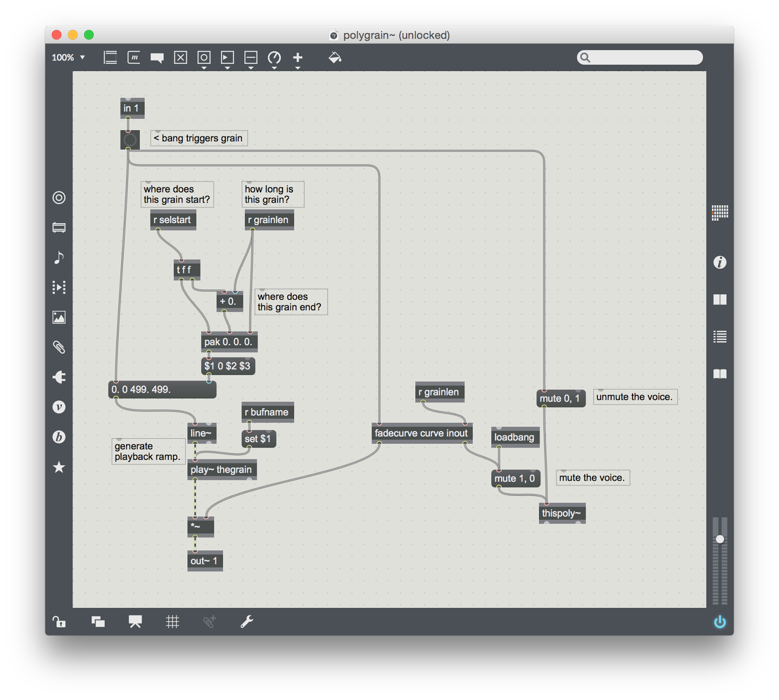This screenshot has height=700, width=779.
Task: Add a comment box from toolbar
Action: 157,58
